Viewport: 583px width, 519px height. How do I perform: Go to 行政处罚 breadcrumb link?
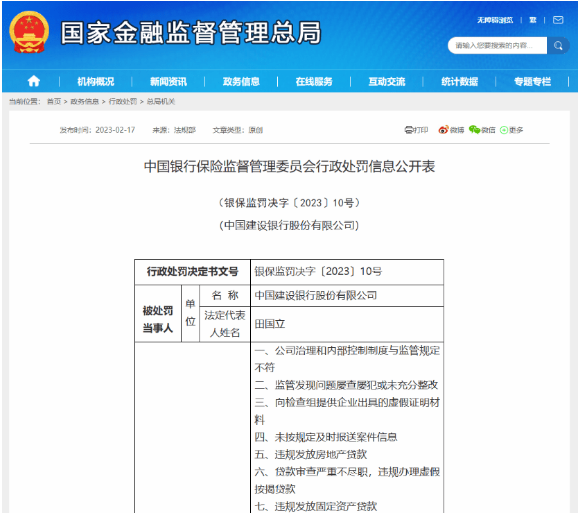pyautogui.click(x=123, y=102)
